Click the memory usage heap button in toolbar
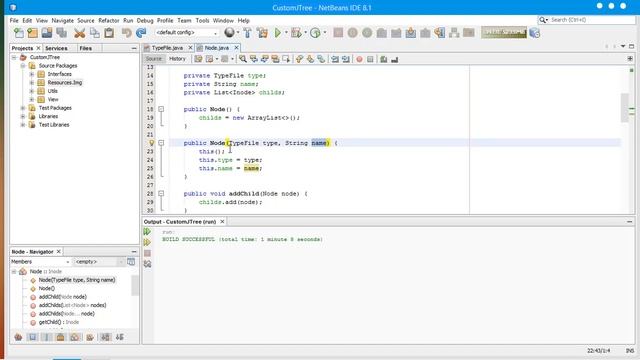The height and width of the screenshot is (360, 640). click(x=504, y=32)
